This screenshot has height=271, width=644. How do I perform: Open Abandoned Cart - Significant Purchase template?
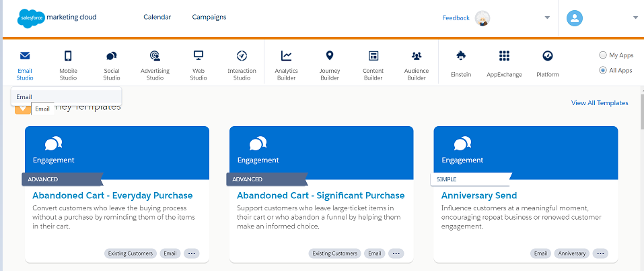[x=321, y=195]
